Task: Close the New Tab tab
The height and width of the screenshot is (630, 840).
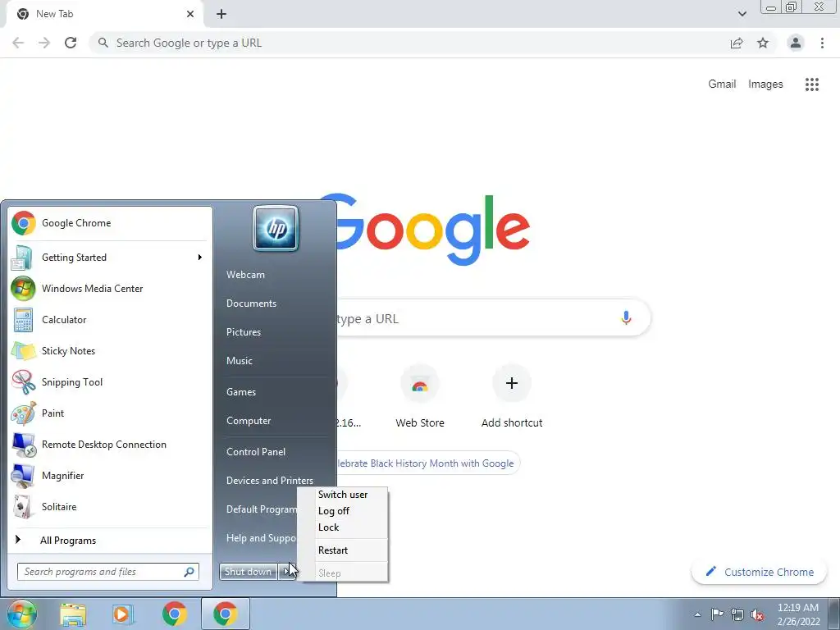Action: [x=190, y=14]
